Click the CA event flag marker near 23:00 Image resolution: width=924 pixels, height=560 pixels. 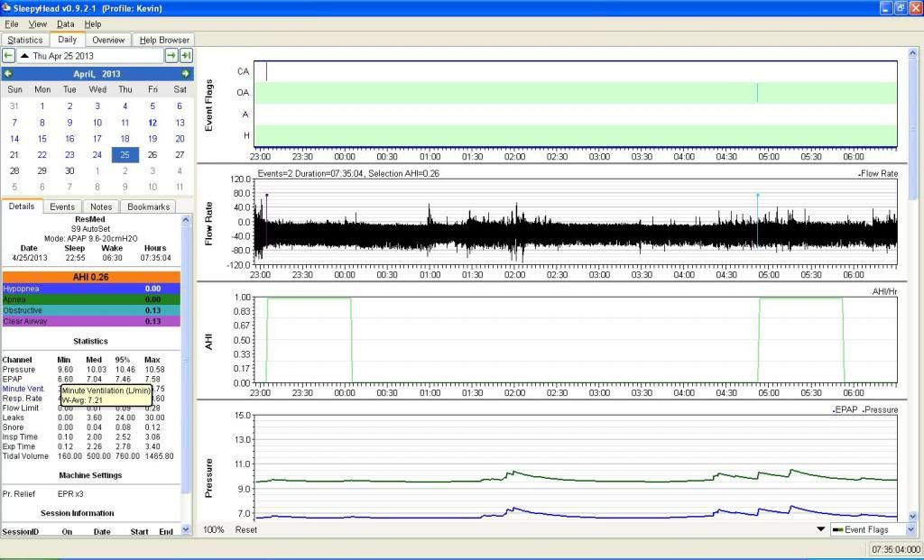click(266, 71)
